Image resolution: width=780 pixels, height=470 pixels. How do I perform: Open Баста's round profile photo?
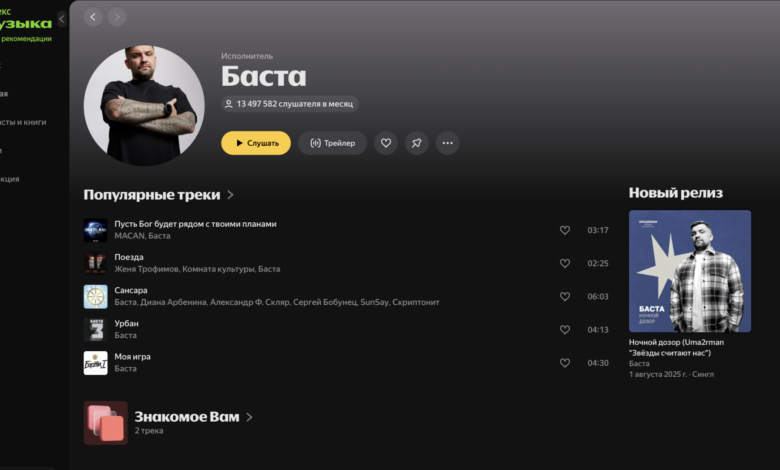point(144,106)
